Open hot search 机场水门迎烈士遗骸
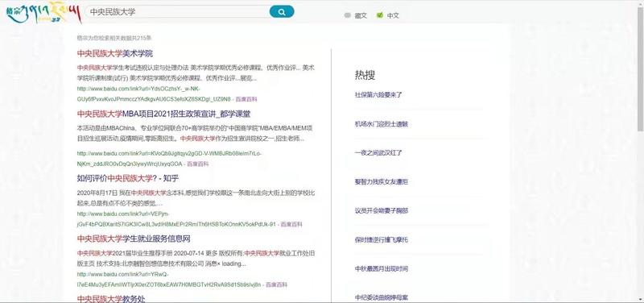This screenshot has height=303, width=644. [x=381, y=124]
